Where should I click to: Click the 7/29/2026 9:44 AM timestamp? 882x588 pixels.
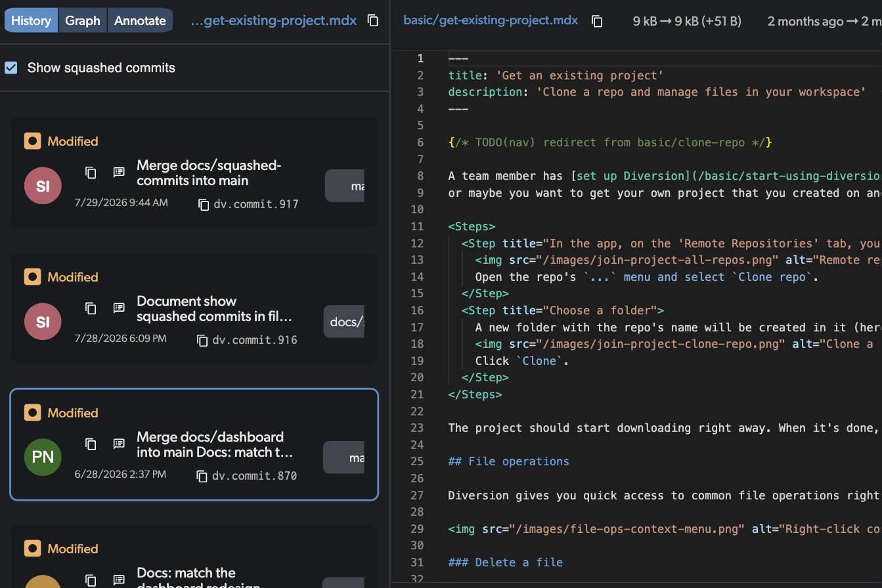coord(121,203)
